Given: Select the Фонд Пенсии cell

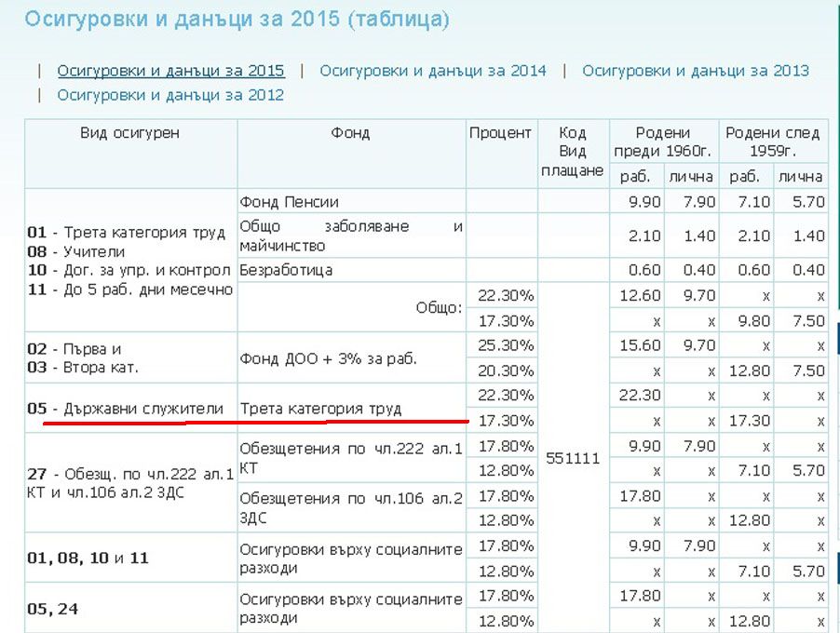Looking at the screenshot, I should coord(289,202).
